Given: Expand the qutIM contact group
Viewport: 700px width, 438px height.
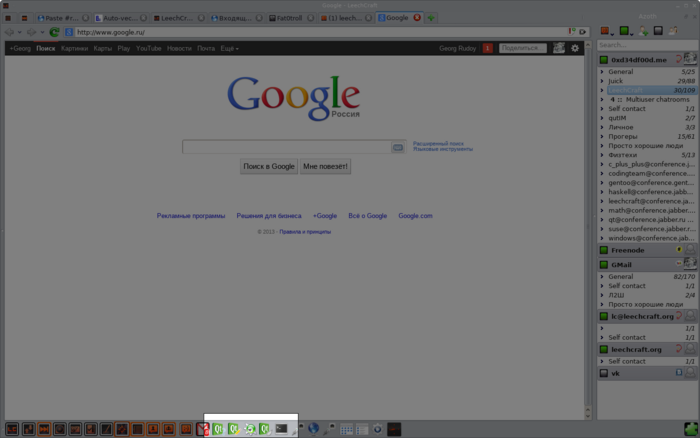Looking at the screenshot, I should (x=602, y=118).
